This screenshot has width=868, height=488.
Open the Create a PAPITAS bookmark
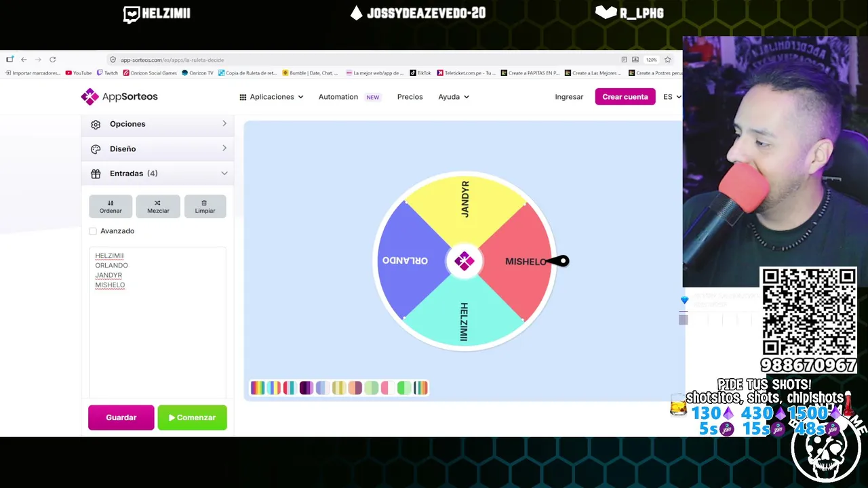click(x=530, y=73)
